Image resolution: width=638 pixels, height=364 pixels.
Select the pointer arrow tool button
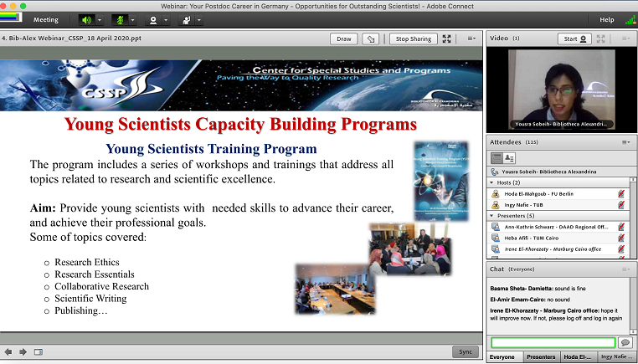point(371,39)
